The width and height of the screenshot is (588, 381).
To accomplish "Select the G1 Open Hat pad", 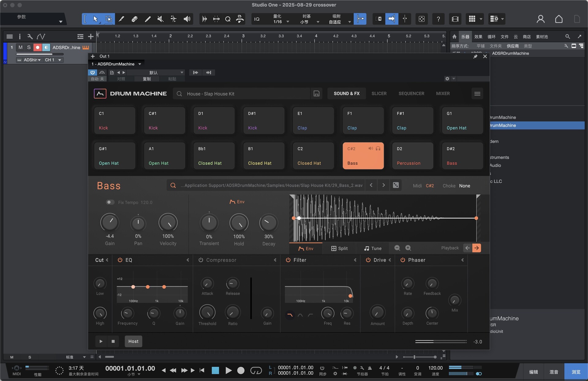I will pyautogui.click(x=462, y=121).
